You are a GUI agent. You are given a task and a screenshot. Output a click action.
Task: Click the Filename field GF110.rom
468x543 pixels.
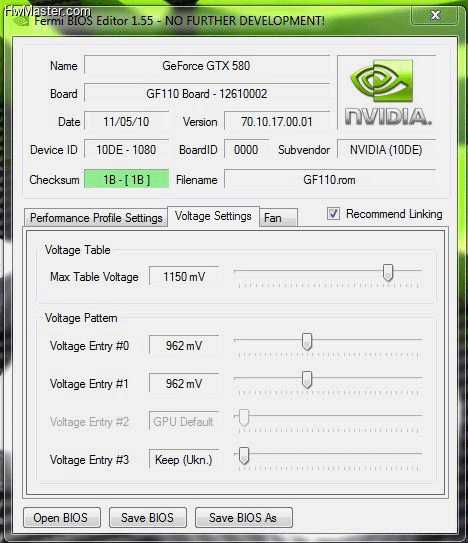coord(329,179)
